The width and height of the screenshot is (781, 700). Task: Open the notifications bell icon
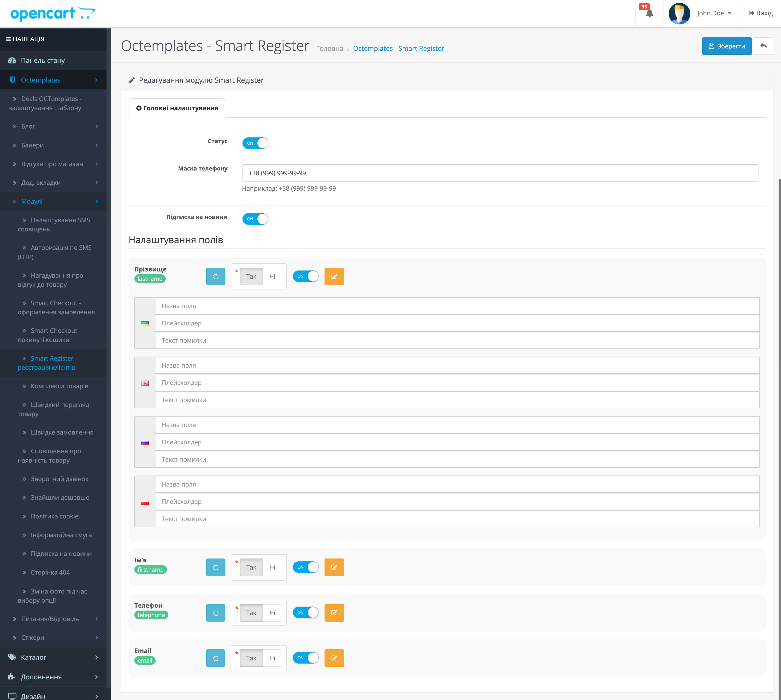coord(649,13)
